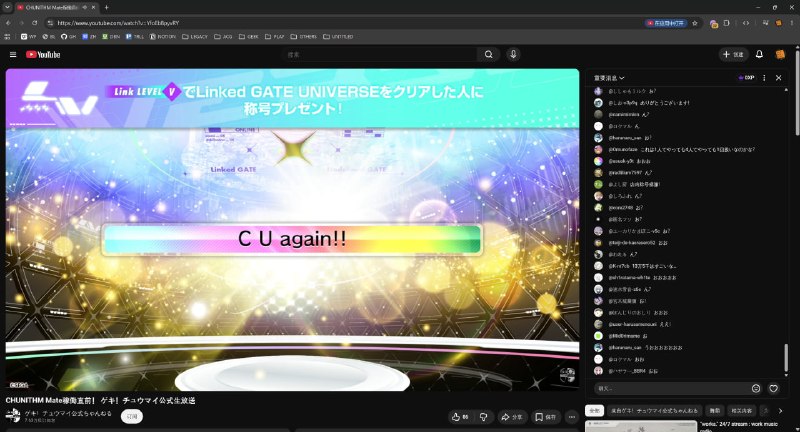800x432 pixels.
Task: Click the channel watermark in video corner
Action: point(567,375)
